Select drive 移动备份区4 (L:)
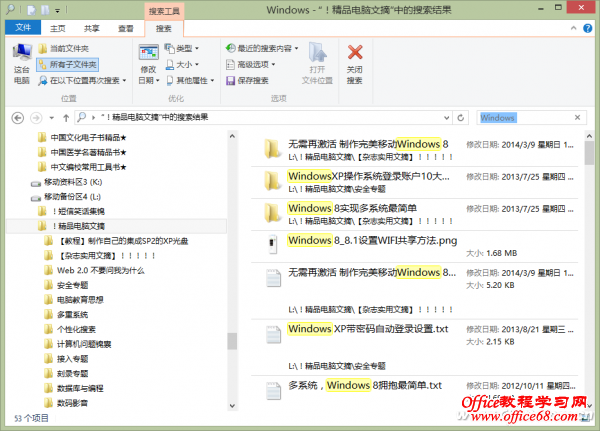 coord(66,197)
